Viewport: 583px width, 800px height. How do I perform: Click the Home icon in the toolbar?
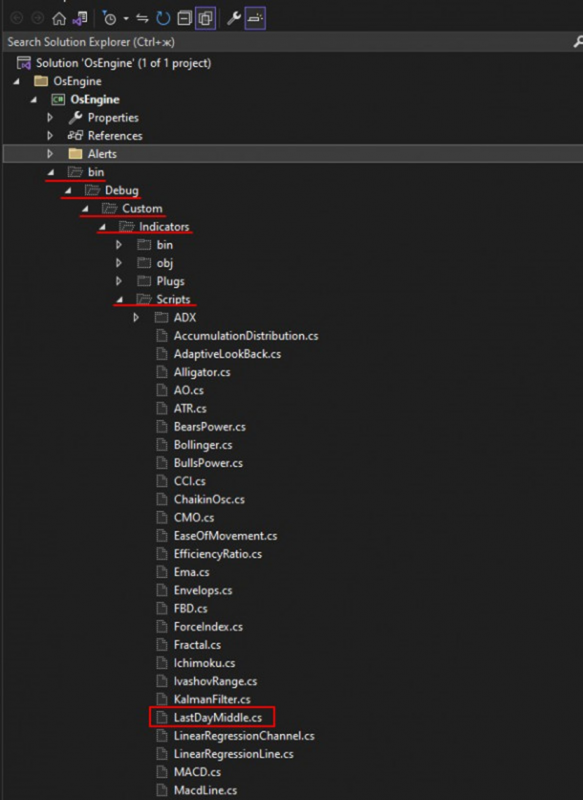(x=59, y=19)
